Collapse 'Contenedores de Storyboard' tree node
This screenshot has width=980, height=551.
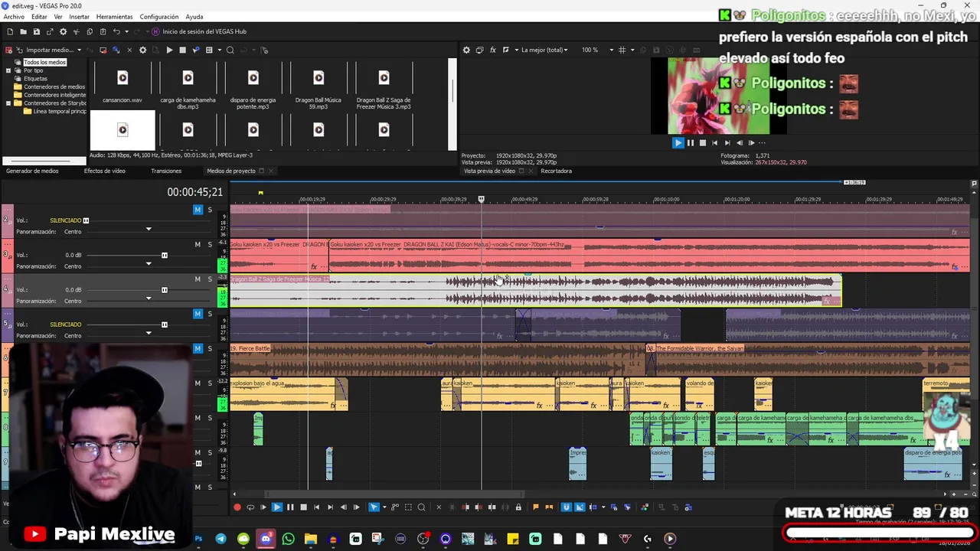tap(8, 103)
